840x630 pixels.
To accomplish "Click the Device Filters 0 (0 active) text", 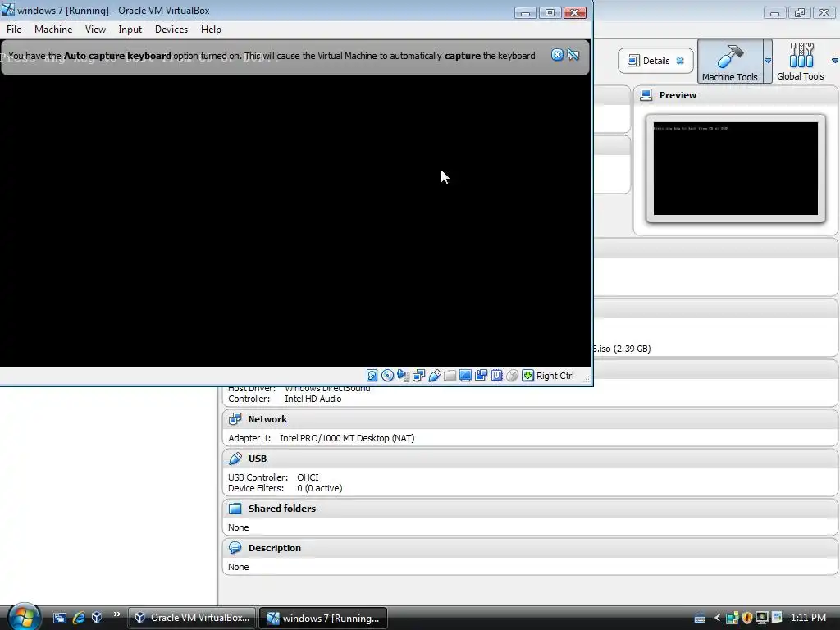I will (x=285, y=489).
